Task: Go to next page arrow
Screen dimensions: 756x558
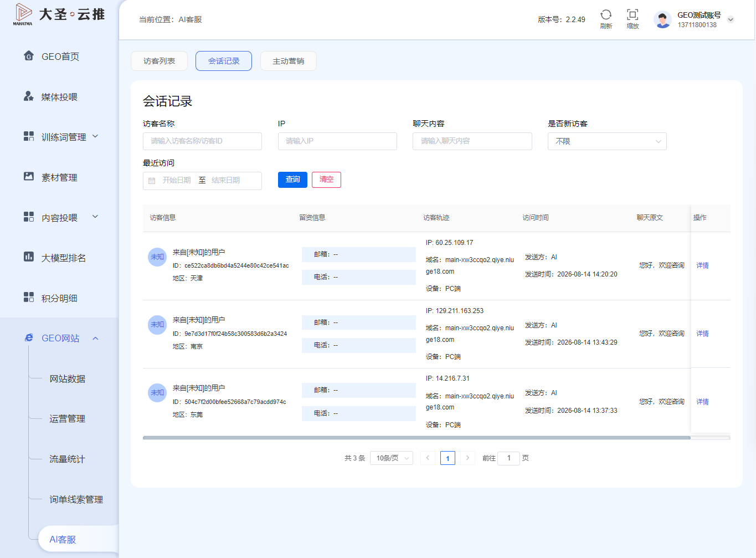Action: click(x=467, y=458)
